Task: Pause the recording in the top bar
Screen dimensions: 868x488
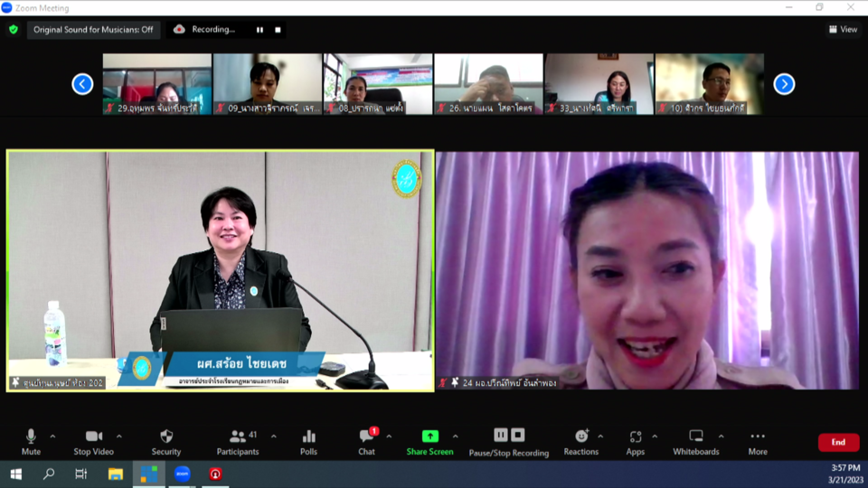Action: 259,30
